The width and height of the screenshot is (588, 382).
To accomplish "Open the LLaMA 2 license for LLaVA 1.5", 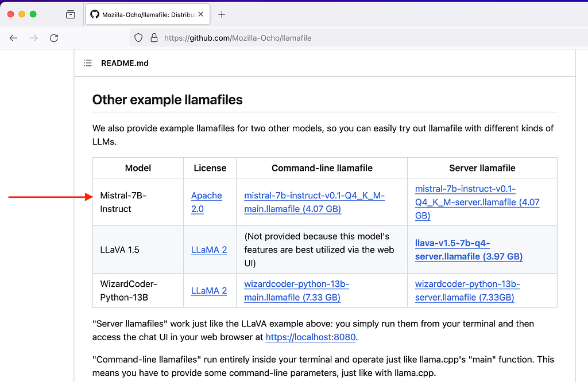I will (209, 250).
